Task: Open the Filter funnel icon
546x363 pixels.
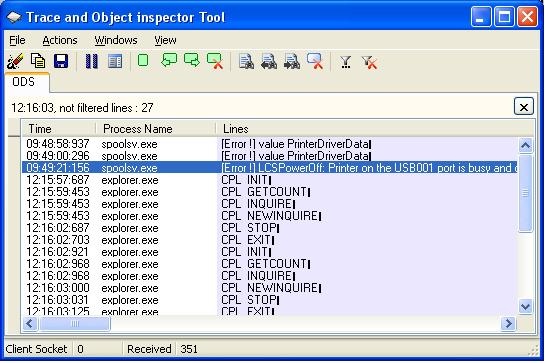Action: point(346,62)
